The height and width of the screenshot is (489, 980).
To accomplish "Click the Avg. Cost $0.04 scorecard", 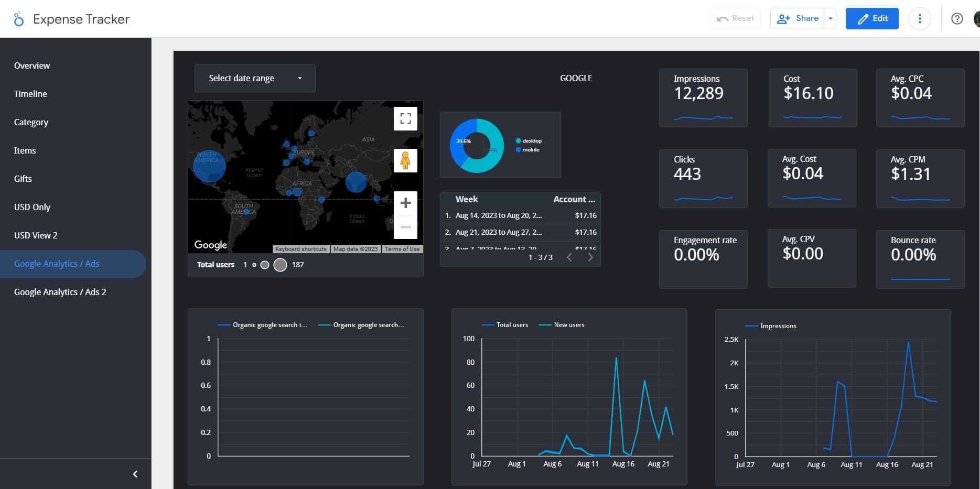I will pos(812,178).
